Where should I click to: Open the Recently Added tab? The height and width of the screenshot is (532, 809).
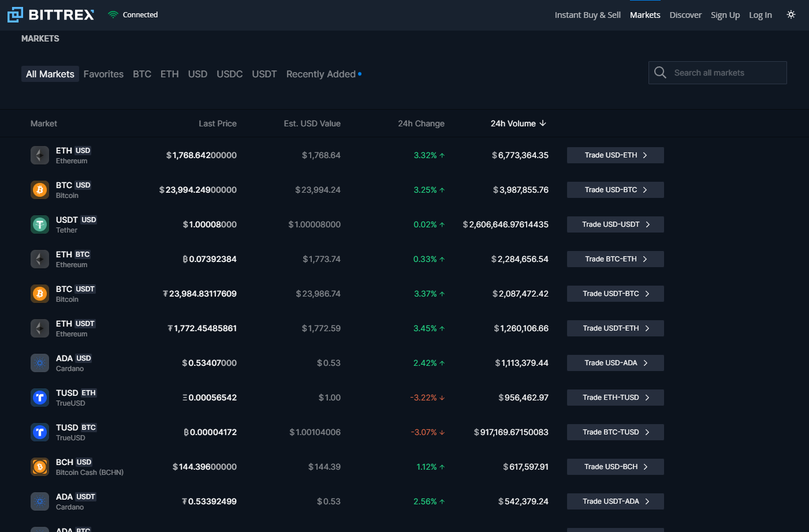pyautogui.click(x=321, y=74)
